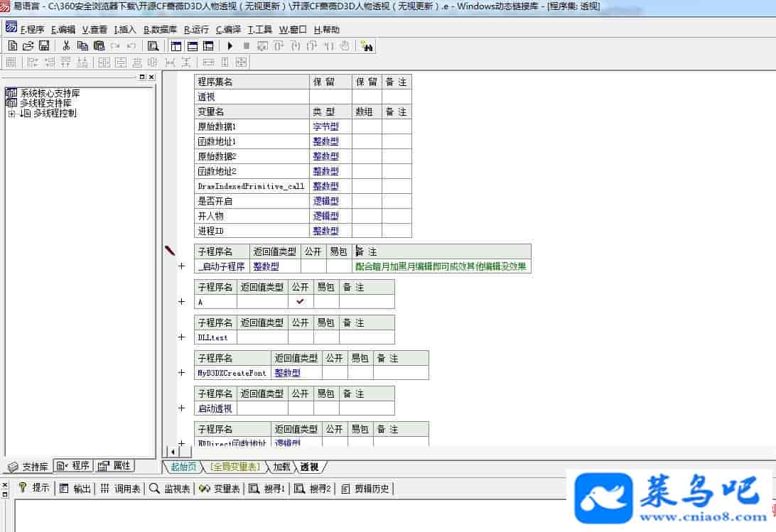Click the 字节型 type of 原始数据1
This screenshot has height=532, width=776.
(x=325, y=126)
